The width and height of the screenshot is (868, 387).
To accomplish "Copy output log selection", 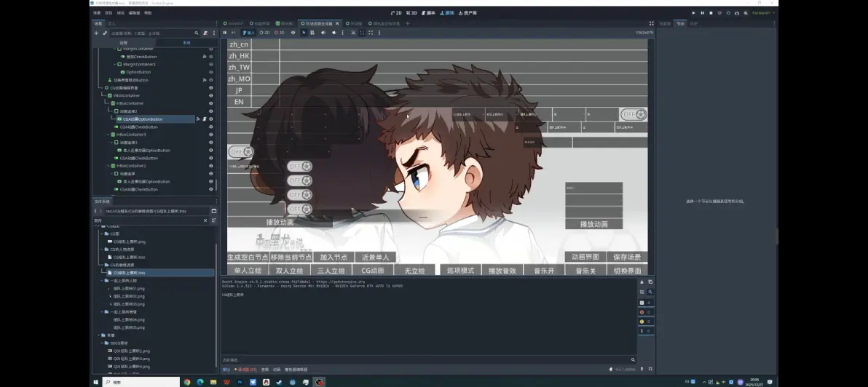I will point(650,282).
